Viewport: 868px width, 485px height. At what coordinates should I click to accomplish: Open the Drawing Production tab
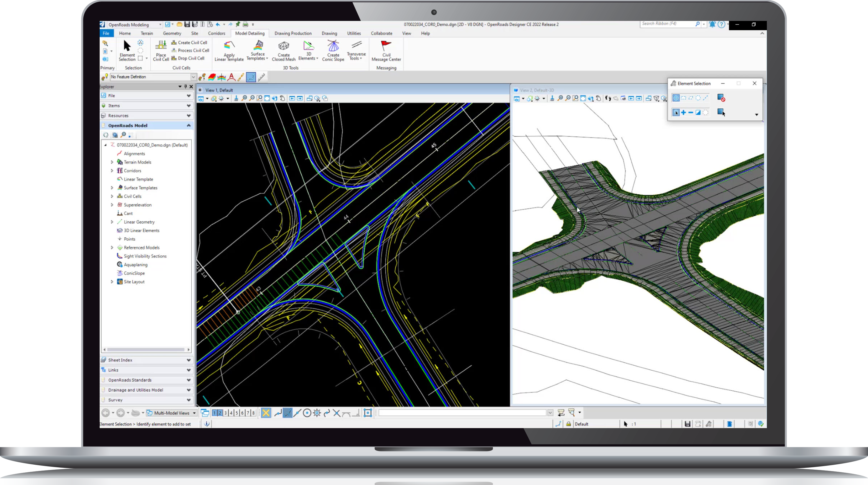pyautogui.click(x=292, y=33)
